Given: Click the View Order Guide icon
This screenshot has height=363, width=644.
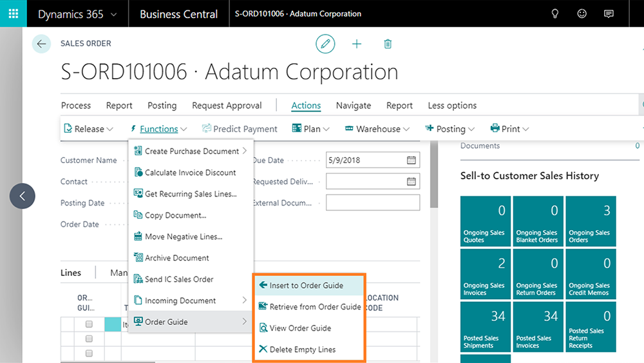Looking at the screenshot, I should point(263,328).
